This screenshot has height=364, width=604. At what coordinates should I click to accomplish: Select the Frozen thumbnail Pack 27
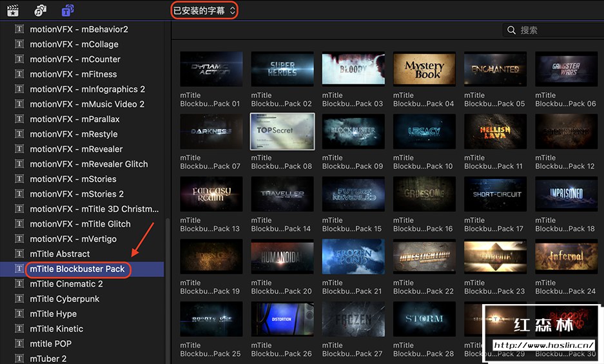tap(353, 319)
